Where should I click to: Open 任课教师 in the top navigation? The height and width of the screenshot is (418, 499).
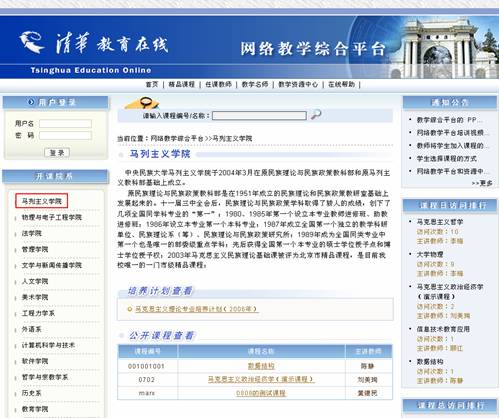tap(218, 85)
